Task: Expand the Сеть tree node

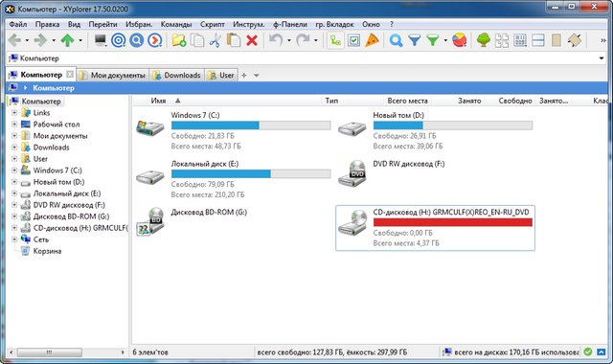Action: (x=14, y=239)
